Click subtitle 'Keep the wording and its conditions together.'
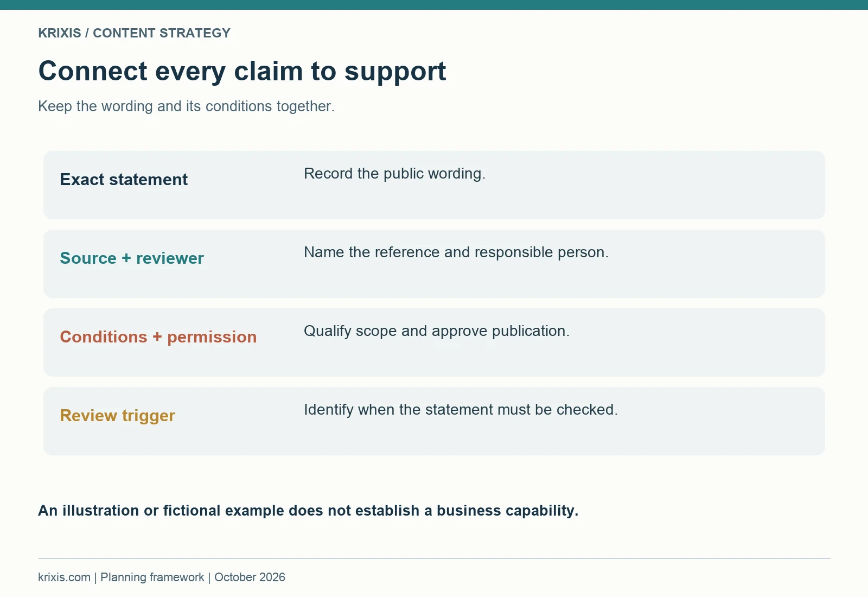 pos(186,106)
